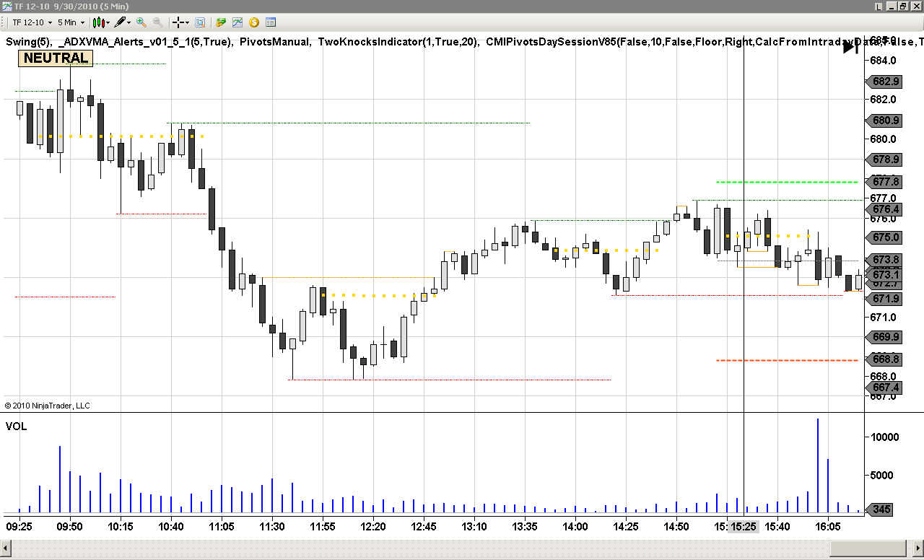Click the orange dashed line at 668.8

tap(787, 360)
